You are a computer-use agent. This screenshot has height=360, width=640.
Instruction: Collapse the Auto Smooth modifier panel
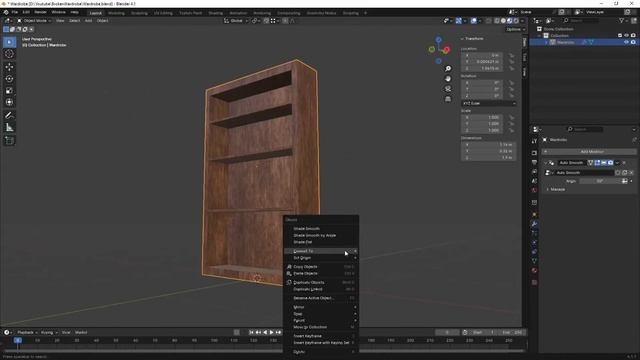[546, 162]
